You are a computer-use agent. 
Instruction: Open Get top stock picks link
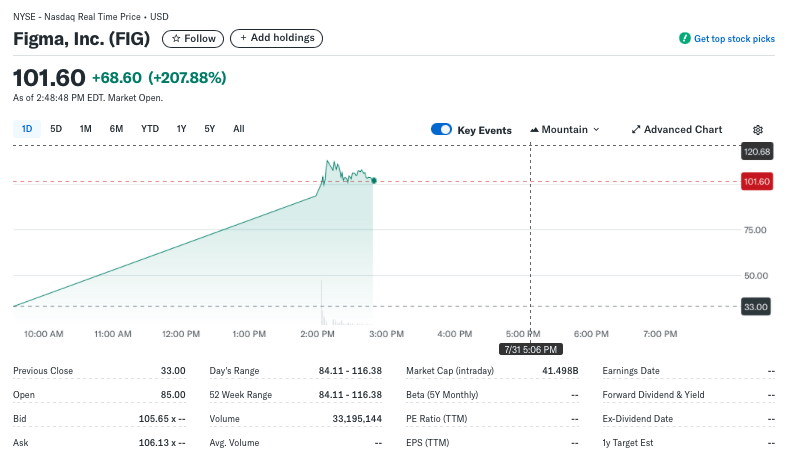coord(734,39)
